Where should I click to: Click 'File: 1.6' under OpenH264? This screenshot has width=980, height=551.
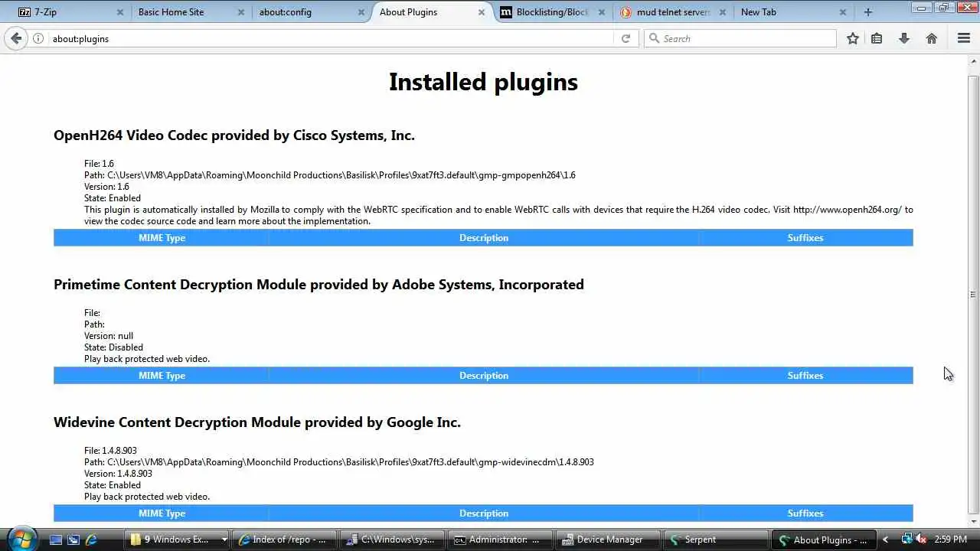pyautogui.click(x=99, y=164)
